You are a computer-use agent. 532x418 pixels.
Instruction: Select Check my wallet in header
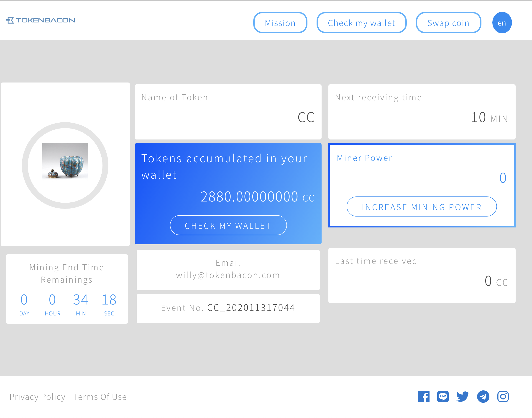point(361,23)
